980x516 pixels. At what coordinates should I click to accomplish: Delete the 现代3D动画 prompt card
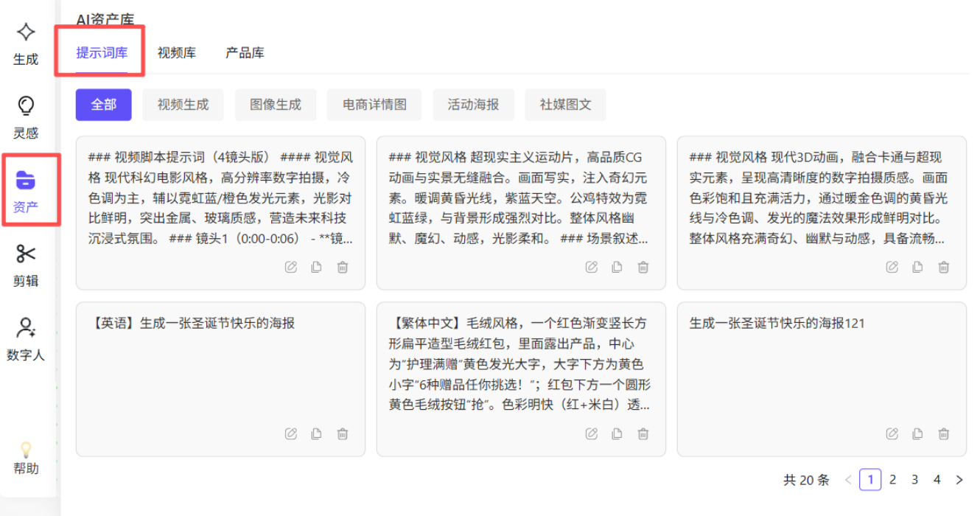coord(944,267)
